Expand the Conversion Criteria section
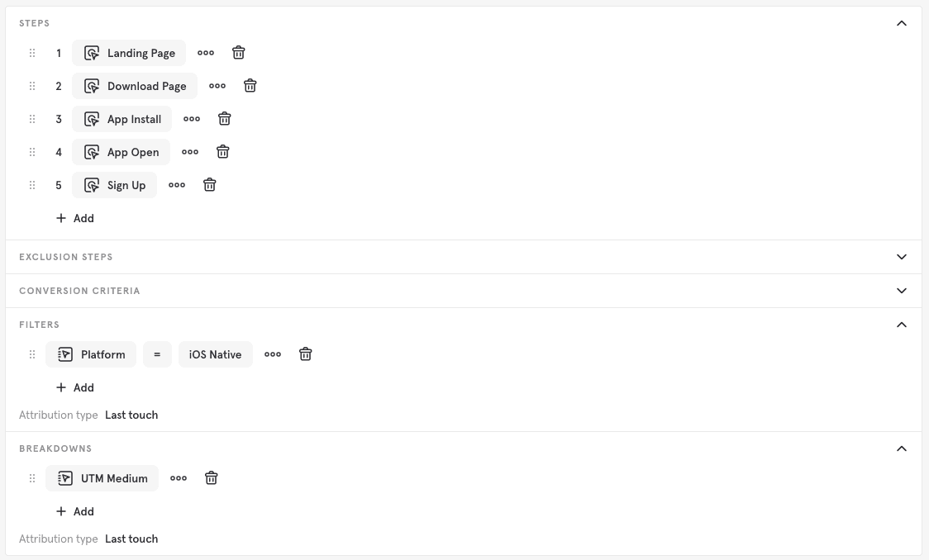 (x=902, y=291)
